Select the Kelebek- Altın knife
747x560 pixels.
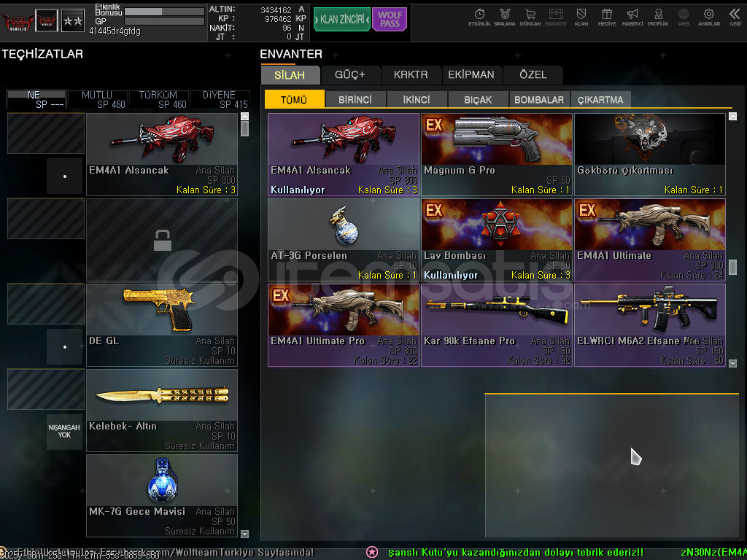[162, 410]
